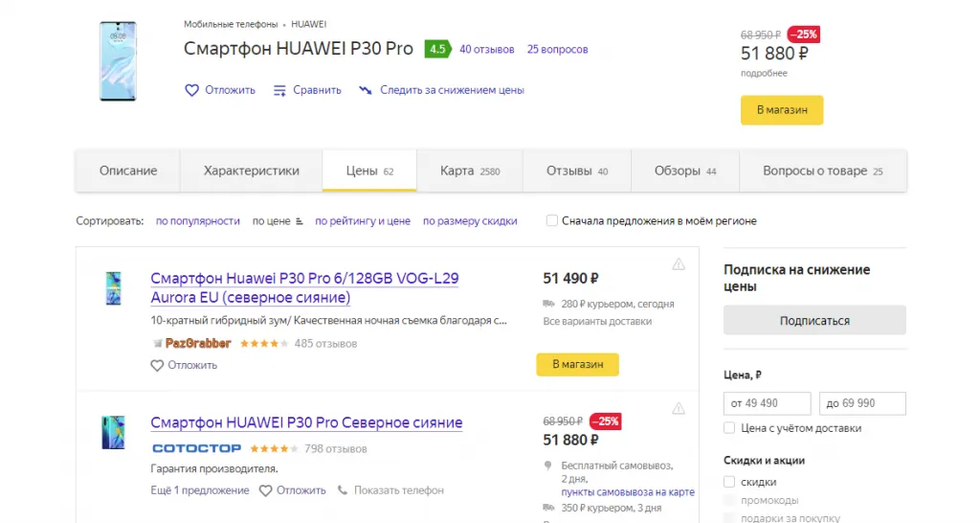Open the 25 вопросов link
The image size is (980, 523).
[x=557, y=49]
